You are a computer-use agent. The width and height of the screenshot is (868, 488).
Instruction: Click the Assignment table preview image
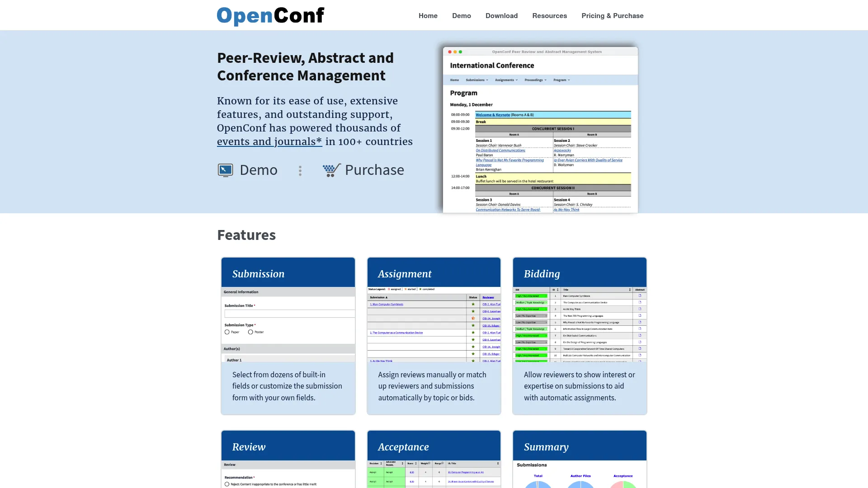click(434, 324)
